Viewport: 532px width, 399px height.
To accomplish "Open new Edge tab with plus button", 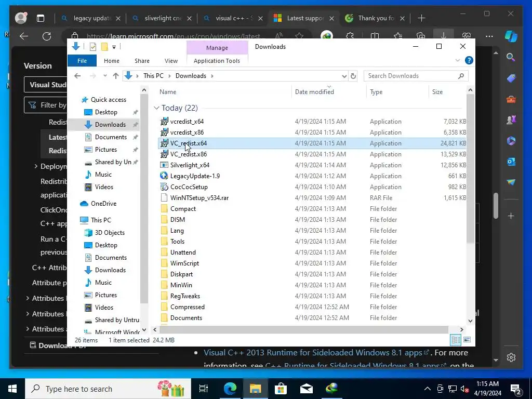I will (421, 18).
